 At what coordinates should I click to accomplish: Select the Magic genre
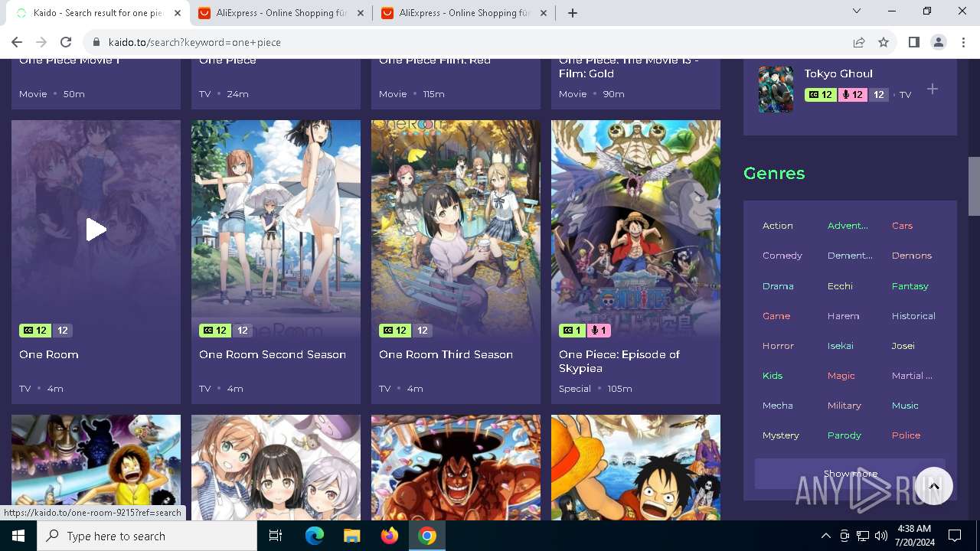pyautogui.click(x=841, y=376)
